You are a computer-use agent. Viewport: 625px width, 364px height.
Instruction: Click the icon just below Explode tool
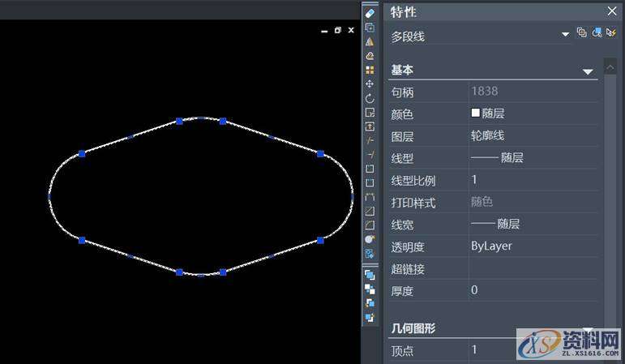tap(370, 254)
